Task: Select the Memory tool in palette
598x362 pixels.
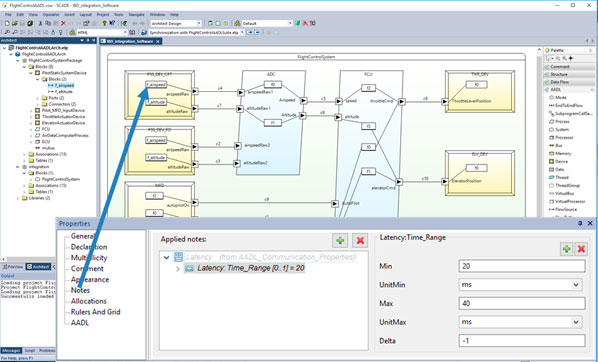Action: (560, 153)
